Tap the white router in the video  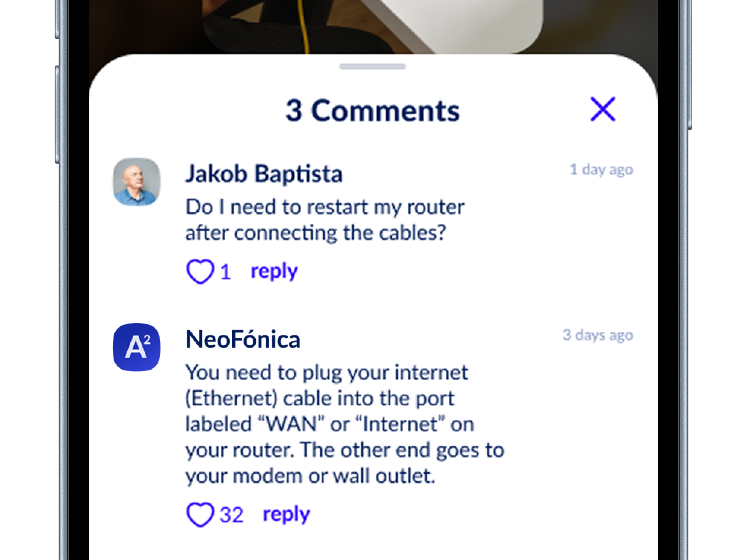point(456,24)
